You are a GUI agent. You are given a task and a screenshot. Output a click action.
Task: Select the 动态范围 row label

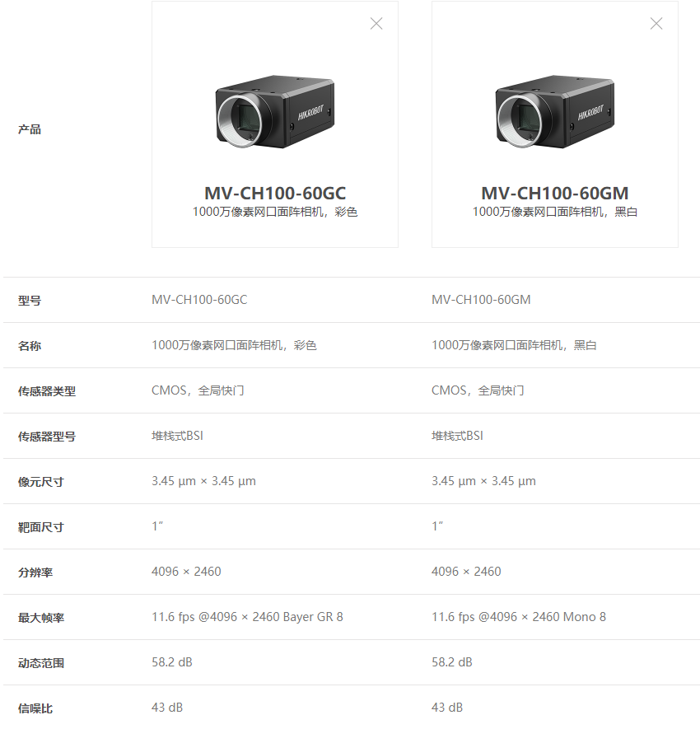point(41,663)
